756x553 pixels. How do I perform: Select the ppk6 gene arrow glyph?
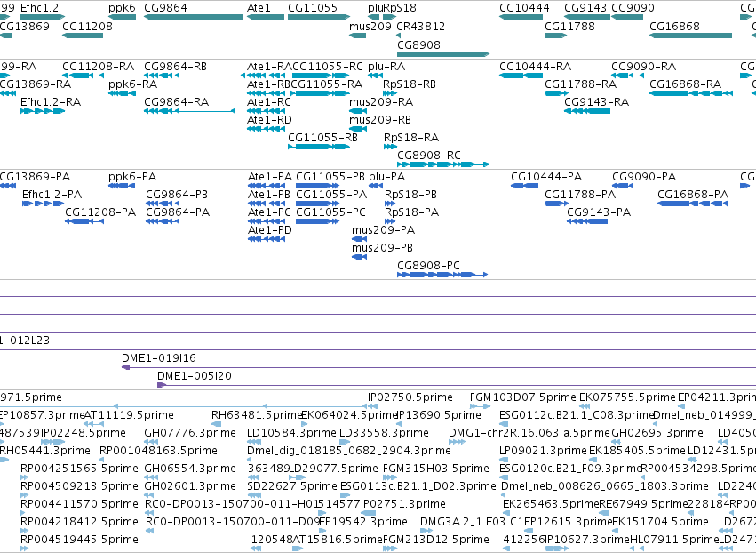click(123, 17)
